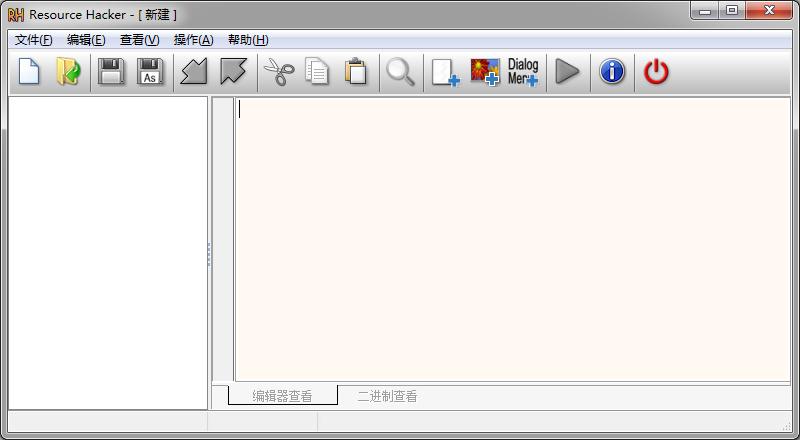Switch to the 编辑器查看 tab
This screenshot has height=440, width=800.
tap(283, 396)
